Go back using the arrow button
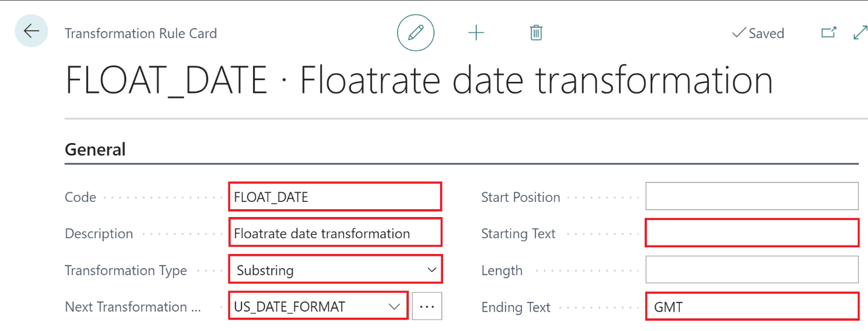Screen dimensions: 868x331 point(31,32)
